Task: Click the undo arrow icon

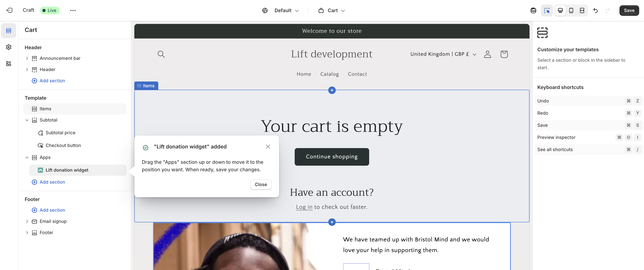Action: [x=596, y=10]
